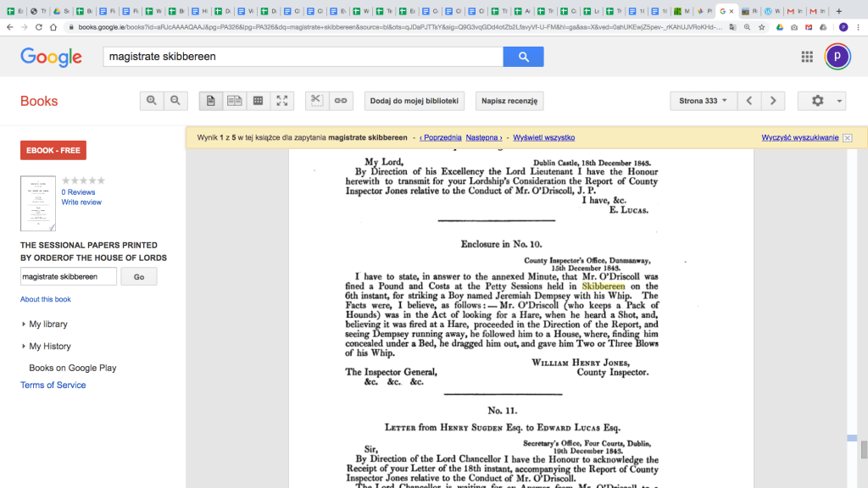Viewport: 868px width, 488px height.
Task: Switch to two-page view
Action: pyautogui.click(x=235, y=101)
